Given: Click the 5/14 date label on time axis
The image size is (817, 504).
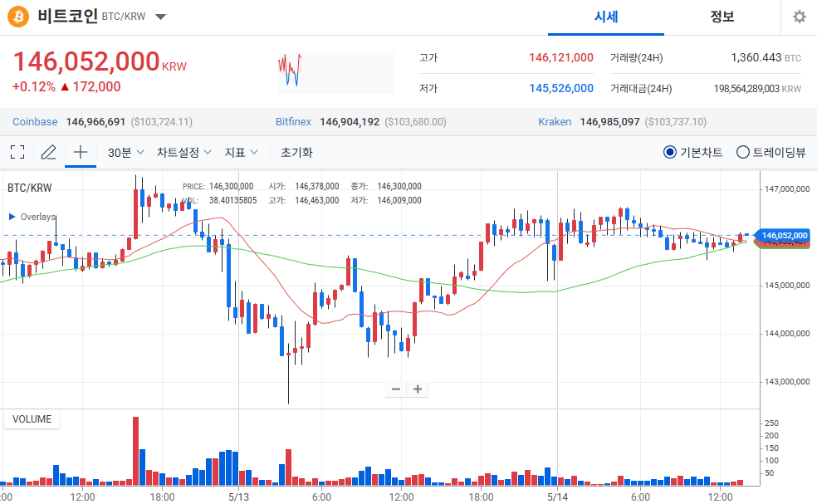Looking at the screenshot, I should (x=557, y=497).
